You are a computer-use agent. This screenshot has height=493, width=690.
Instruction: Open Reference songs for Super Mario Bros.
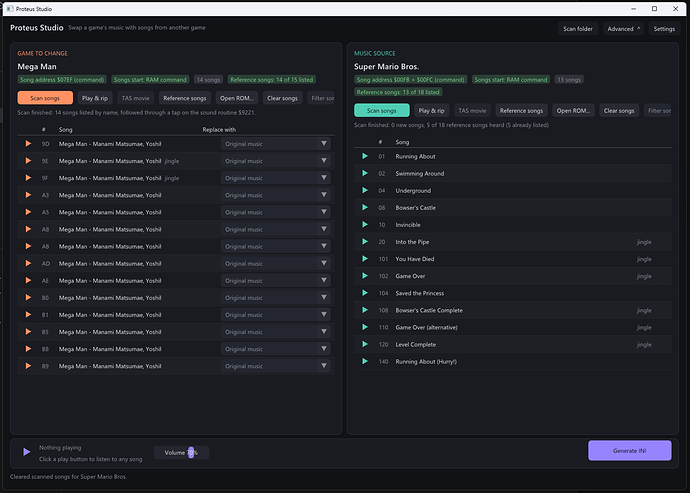[521, 110]
